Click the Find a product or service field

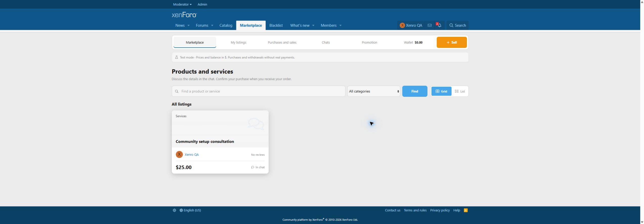(x=258, y=91)
